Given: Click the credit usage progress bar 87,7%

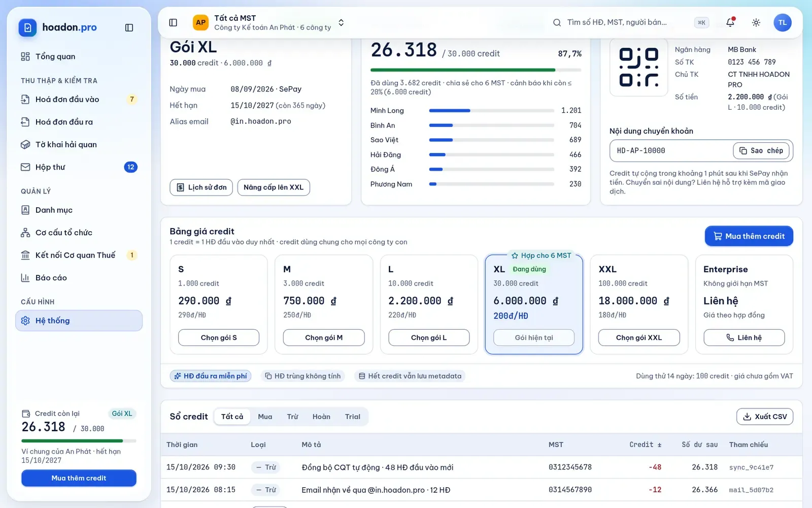Looking at the screenshot, I should pos(476,70).
